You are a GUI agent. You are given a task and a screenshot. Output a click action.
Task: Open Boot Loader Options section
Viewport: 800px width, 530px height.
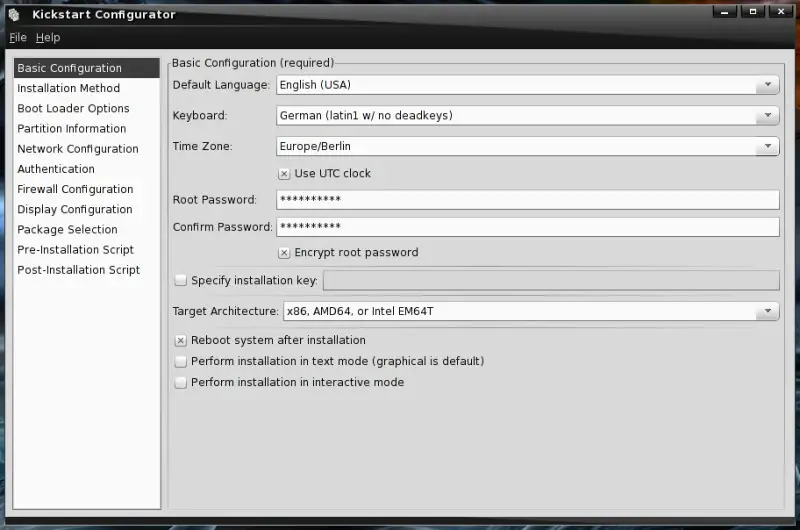click(x=87, y=109)
